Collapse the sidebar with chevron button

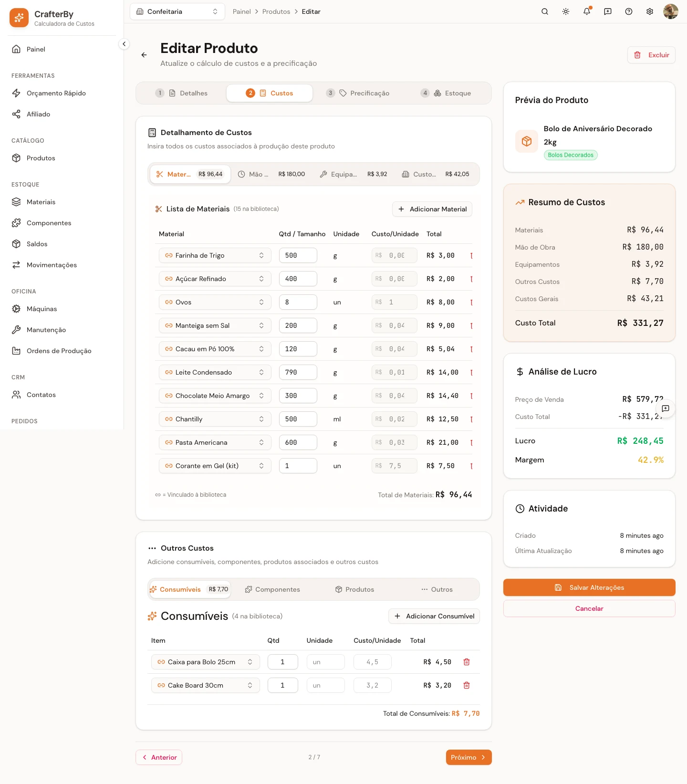pos(124,44)
